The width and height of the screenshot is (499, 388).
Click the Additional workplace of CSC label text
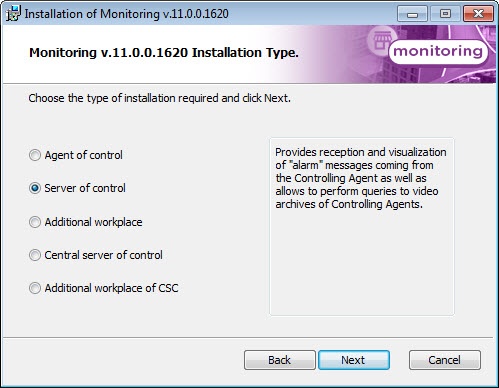pyautogui.click(x=111, y=288)
